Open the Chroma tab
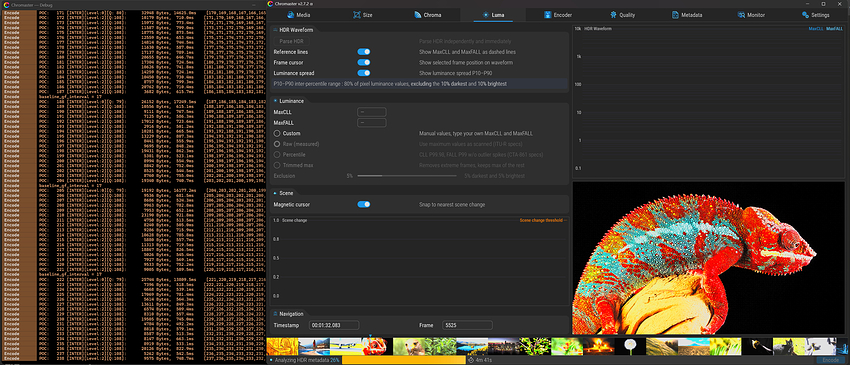 (428, 15)
